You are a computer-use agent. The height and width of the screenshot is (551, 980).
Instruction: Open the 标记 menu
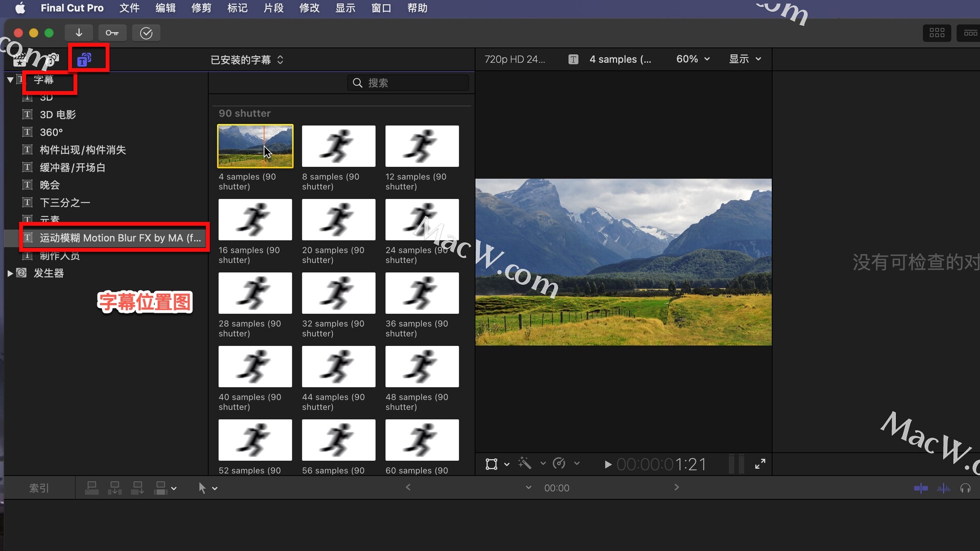[x=237, y=8]
